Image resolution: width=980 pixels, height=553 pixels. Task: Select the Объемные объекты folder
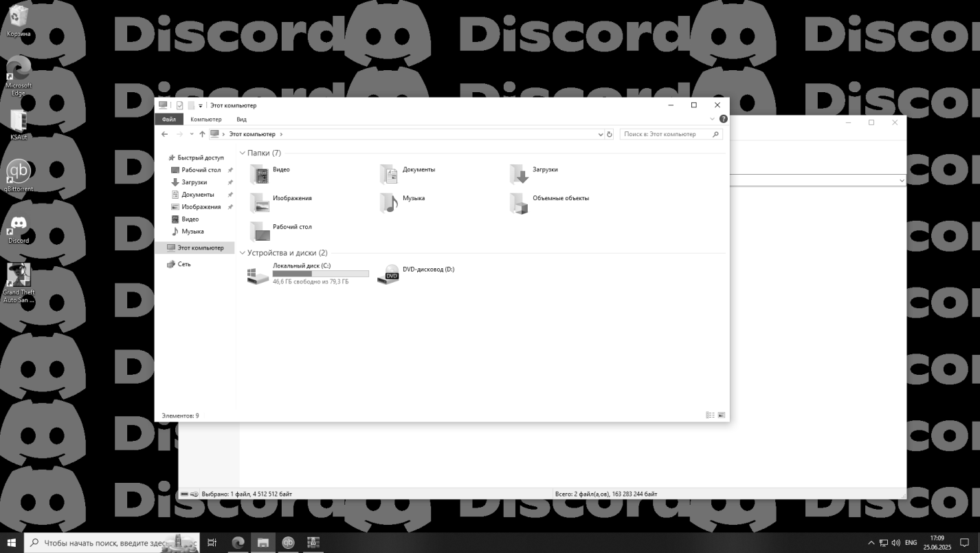(x=549, y=203)
